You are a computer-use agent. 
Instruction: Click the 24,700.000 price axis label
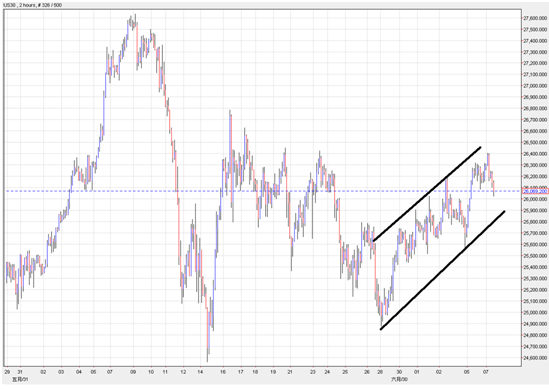click(535, 346)
